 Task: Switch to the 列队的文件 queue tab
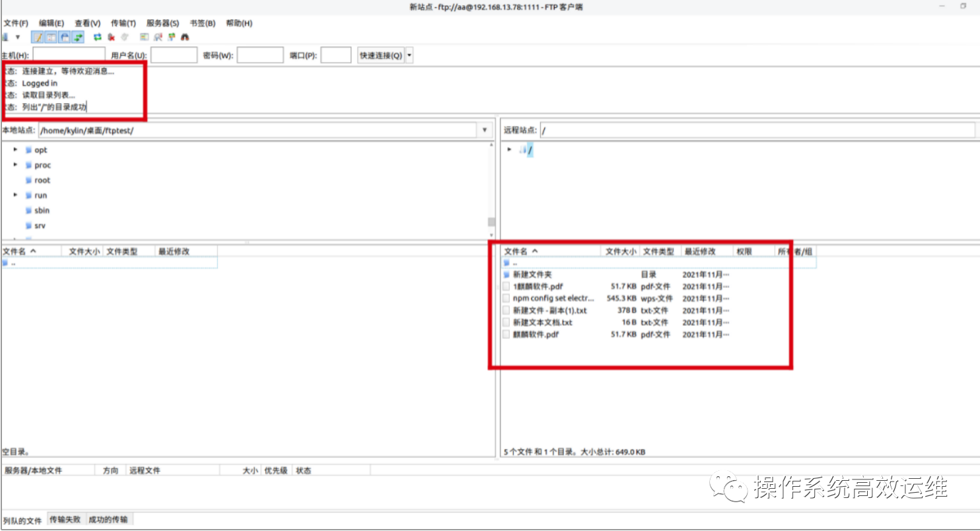[x=23, y=520]
